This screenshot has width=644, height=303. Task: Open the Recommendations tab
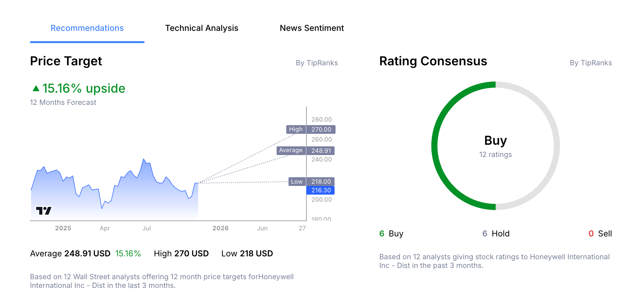(87, 28)
